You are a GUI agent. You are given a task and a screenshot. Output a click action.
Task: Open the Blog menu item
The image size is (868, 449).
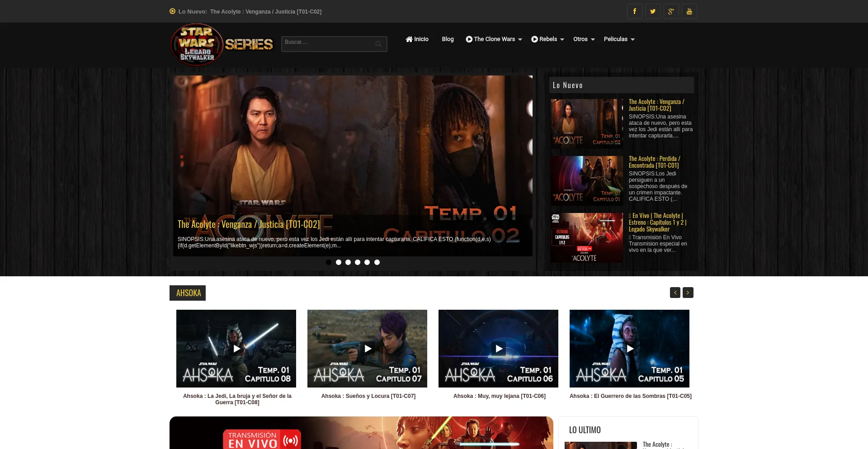pos(448,39)
